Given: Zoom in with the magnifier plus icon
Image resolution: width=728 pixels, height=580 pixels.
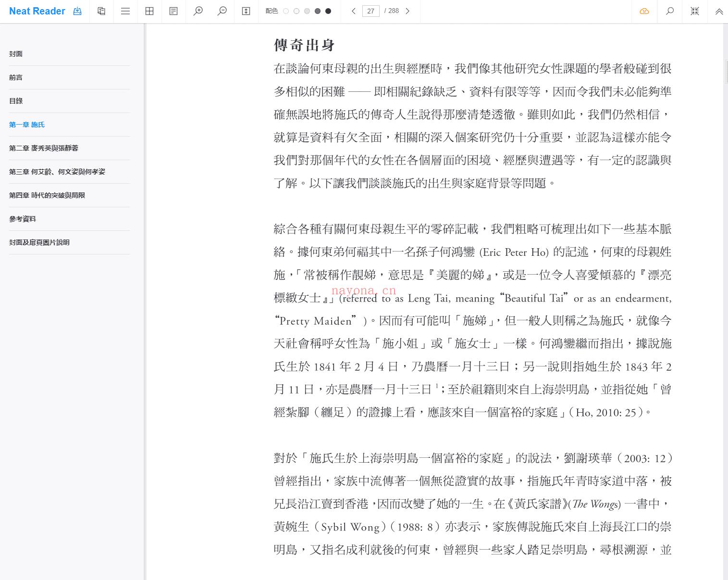Looking at the screenshot, I should tap(198, 11).
